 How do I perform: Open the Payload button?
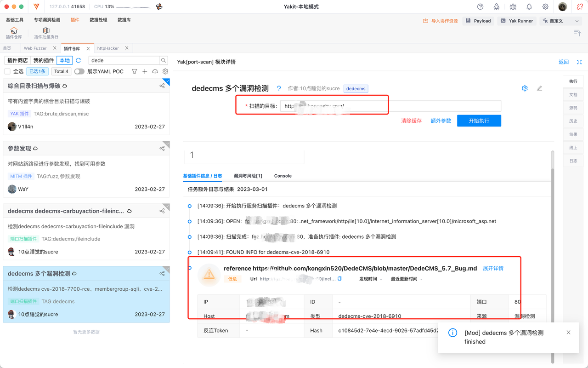(478, 21)
